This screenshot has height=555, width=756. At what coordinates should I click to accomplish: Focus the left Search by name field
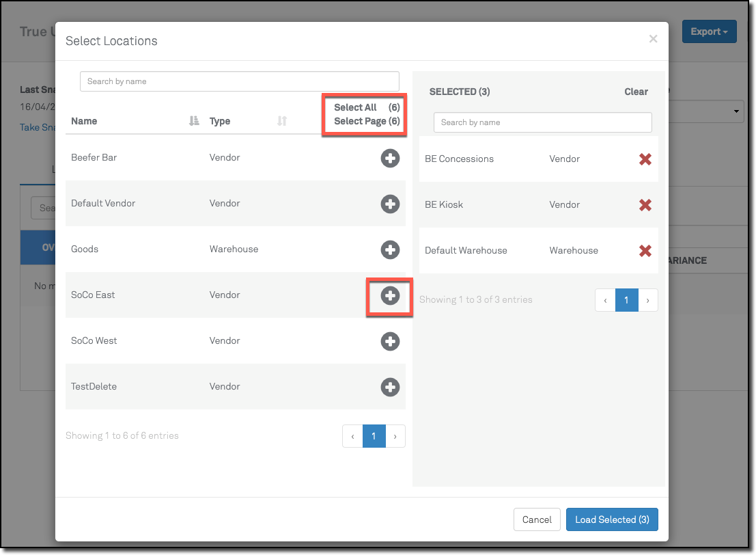(239, 81)
